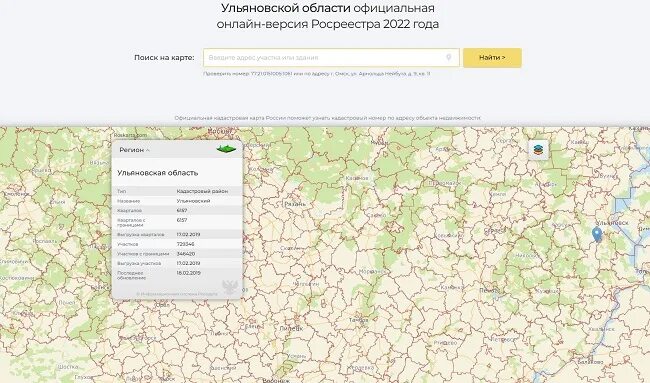
Task: Focus the map address search input
Action: click(331, 58)
